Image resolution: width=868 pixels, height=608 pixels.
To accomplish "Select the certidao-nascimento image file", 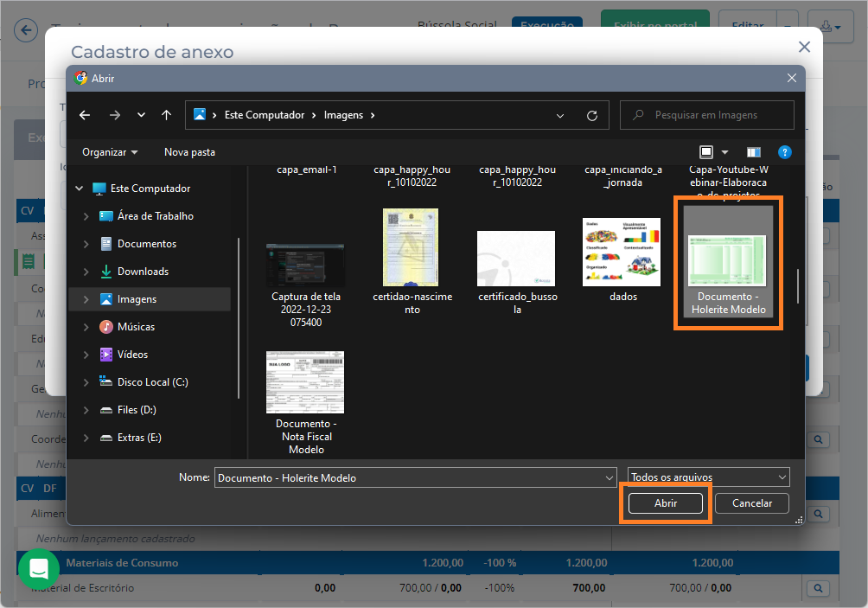I will 412,262.
